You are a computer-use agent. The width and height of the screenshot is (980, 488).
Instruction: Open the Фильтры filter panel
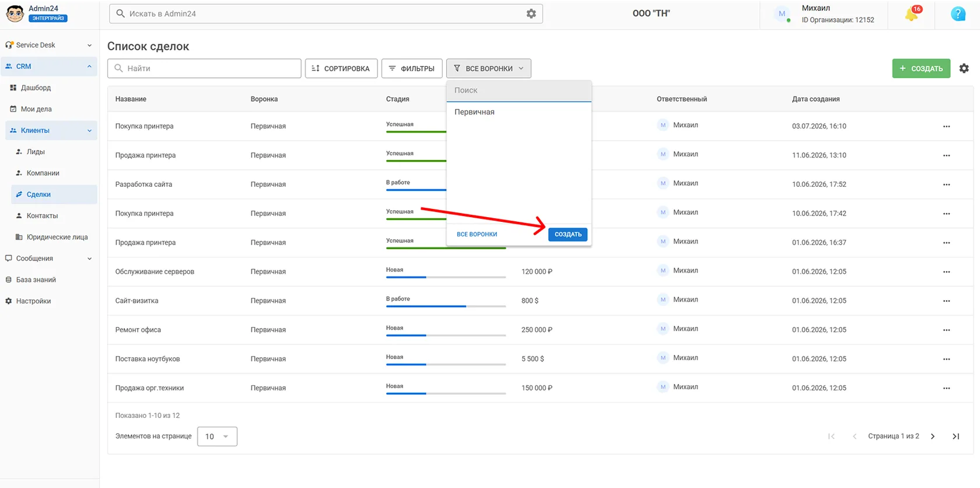pos(412,68)
